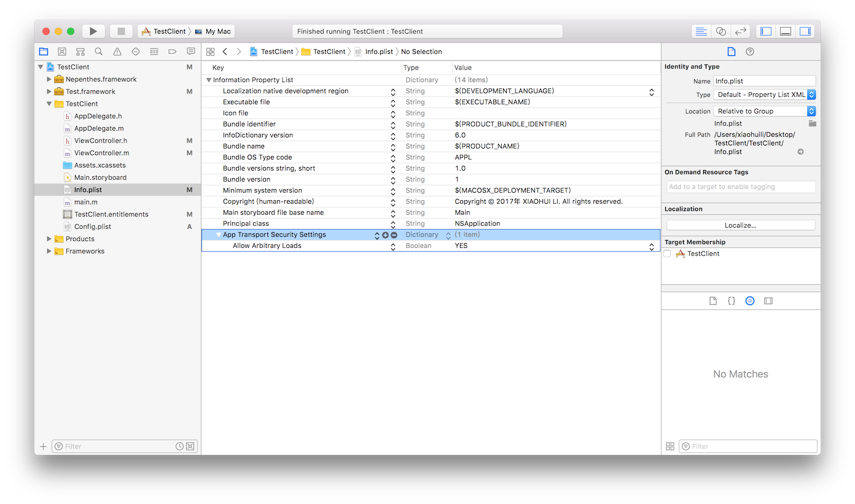Collapse the TestClient project root
This screenshot has height=504, width=855.
41,67
